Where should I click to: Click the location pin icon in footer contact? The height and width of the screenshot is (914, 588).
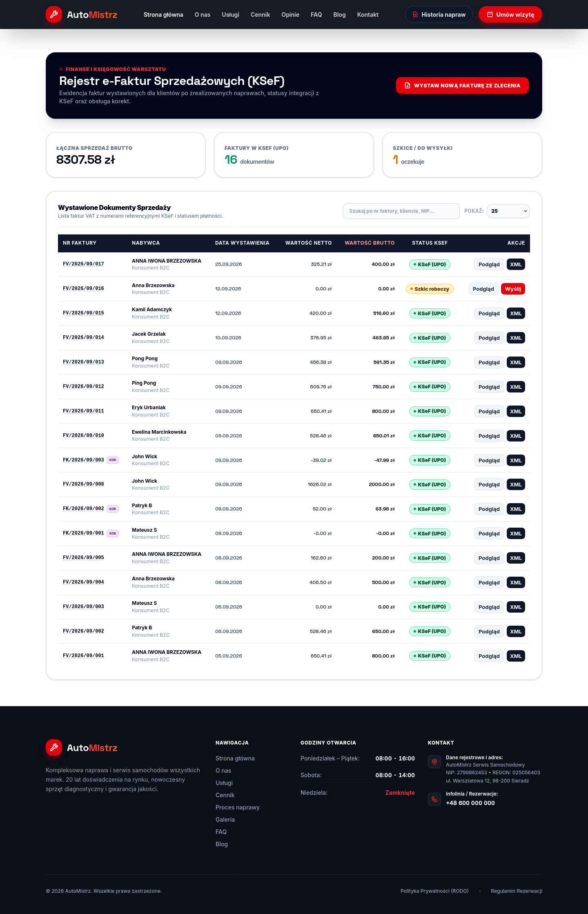(434, 762)
